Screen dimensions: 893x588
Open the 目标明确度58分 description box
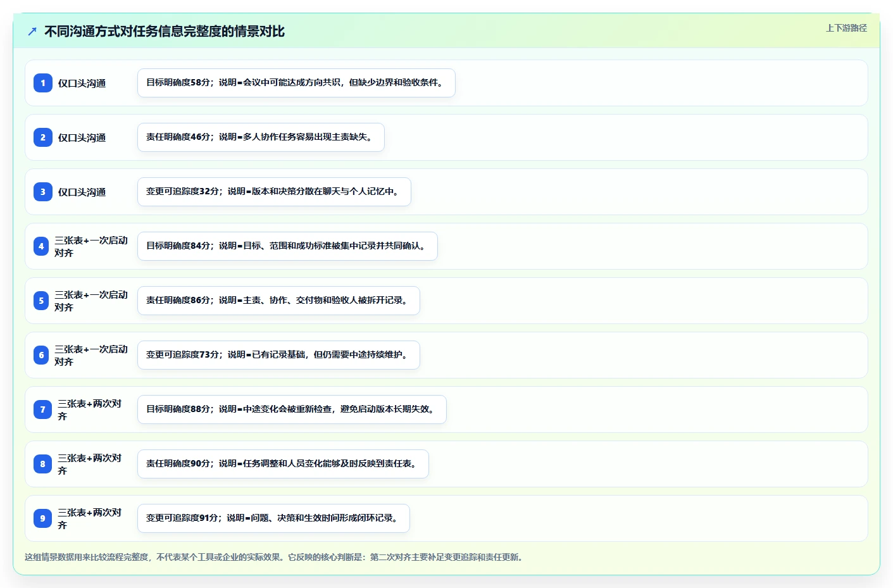pos(296,83)
